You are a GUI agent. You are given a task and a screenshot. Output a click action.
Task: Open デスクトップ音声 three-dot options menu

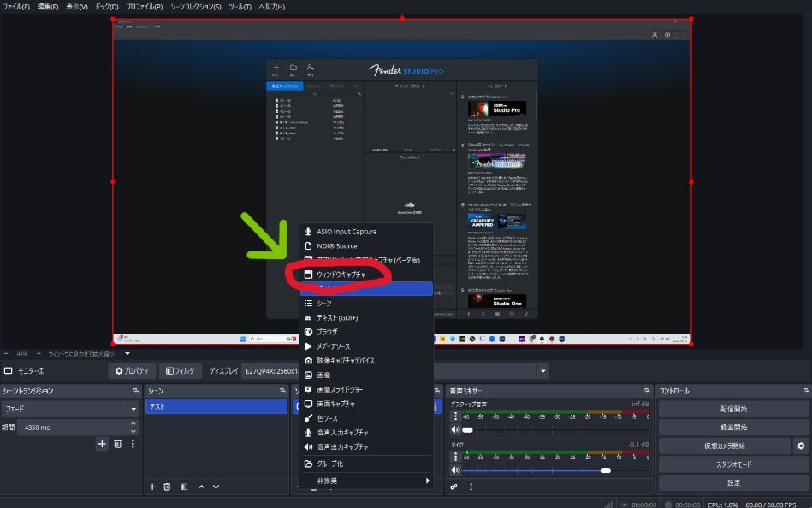tap(455, 416)
